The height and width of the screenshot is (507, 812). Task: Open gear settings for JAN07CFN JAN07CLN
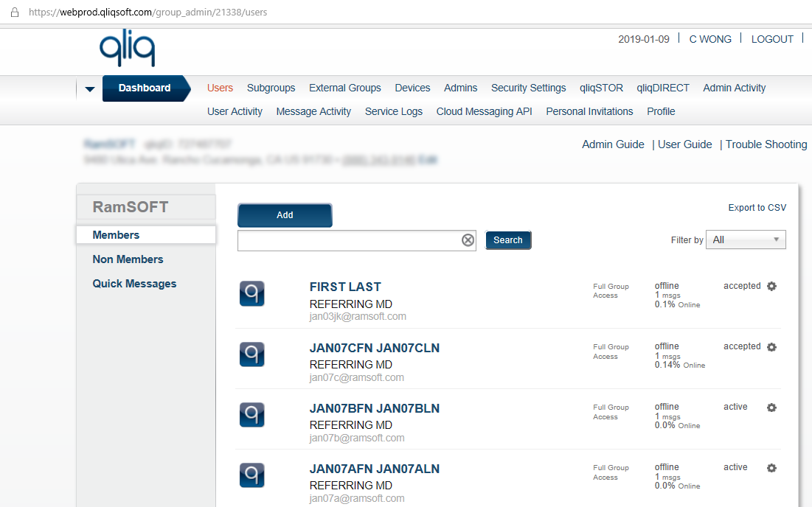(x=771, y=347)
